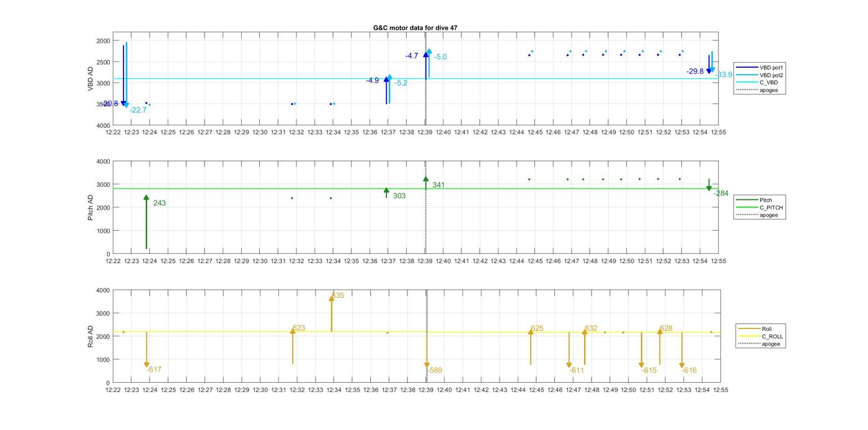Click the '-5.2' VBD value label

coord(401,83)
